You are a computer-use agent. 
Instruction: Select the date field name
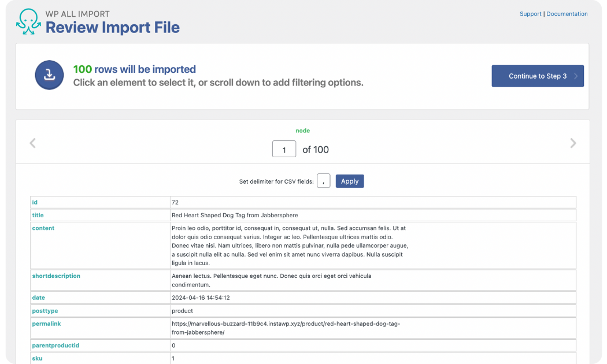point(38,298)
